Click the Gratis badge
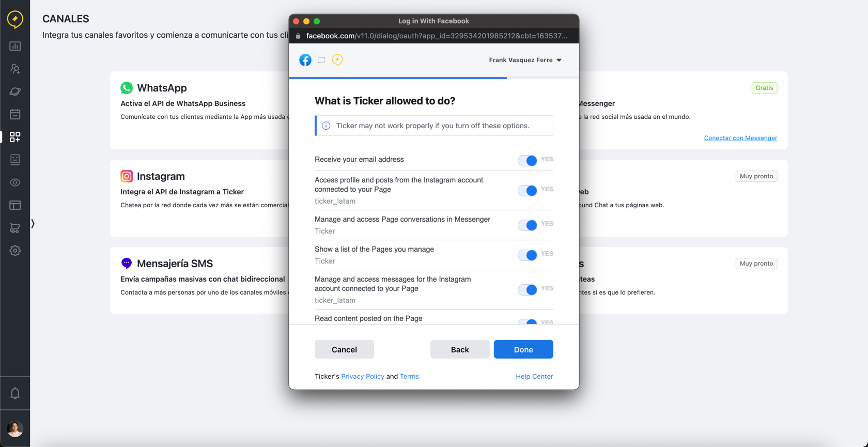 pos(764,88)
